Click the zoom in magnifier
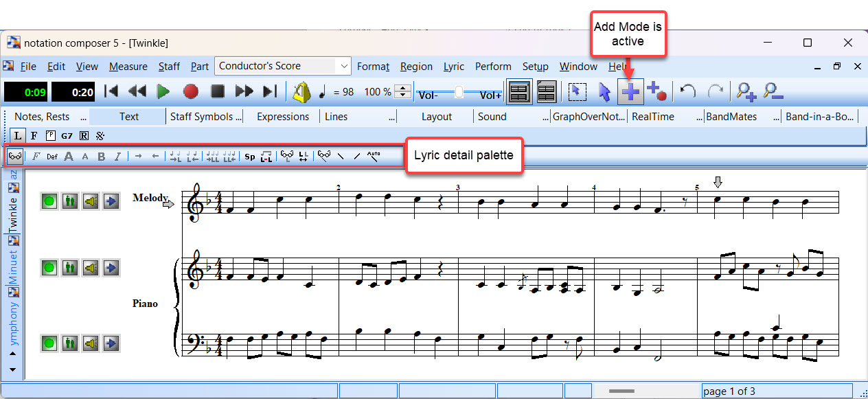The image size is (868, 399). point(746,91)
